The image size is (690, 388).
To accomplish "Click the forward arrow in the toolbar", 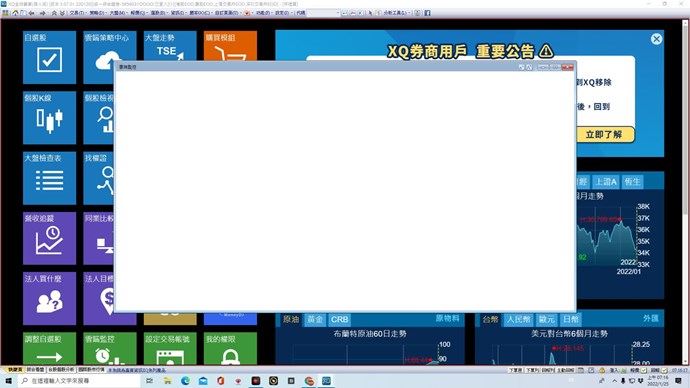I will click(42, 13).
